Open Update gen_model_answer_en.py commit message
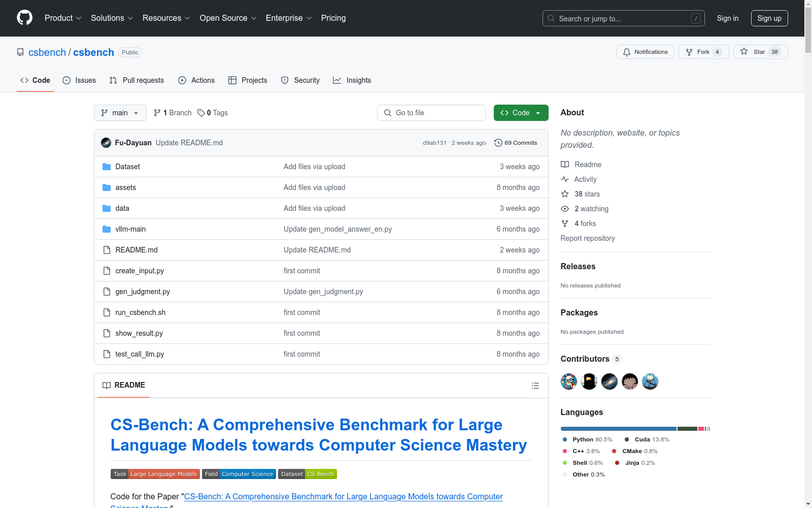 (337, 229)
